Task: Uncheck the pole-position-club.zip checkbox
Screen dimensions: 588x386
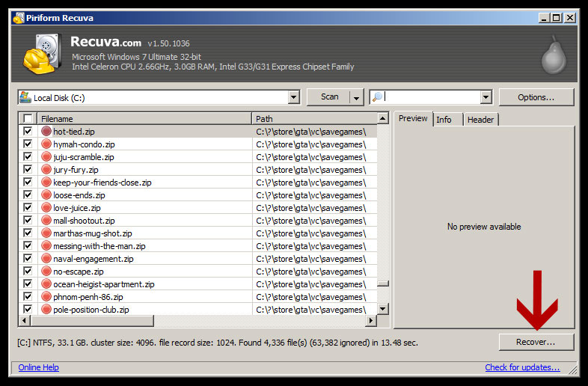Action: pyautogui.click(x=28, y=309)
